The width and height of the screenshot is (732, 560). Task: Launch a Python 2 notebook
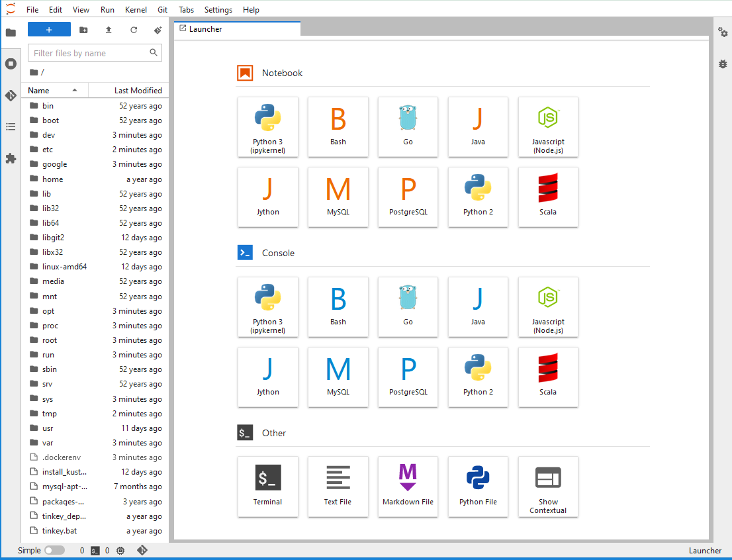(x=478, y=197)
